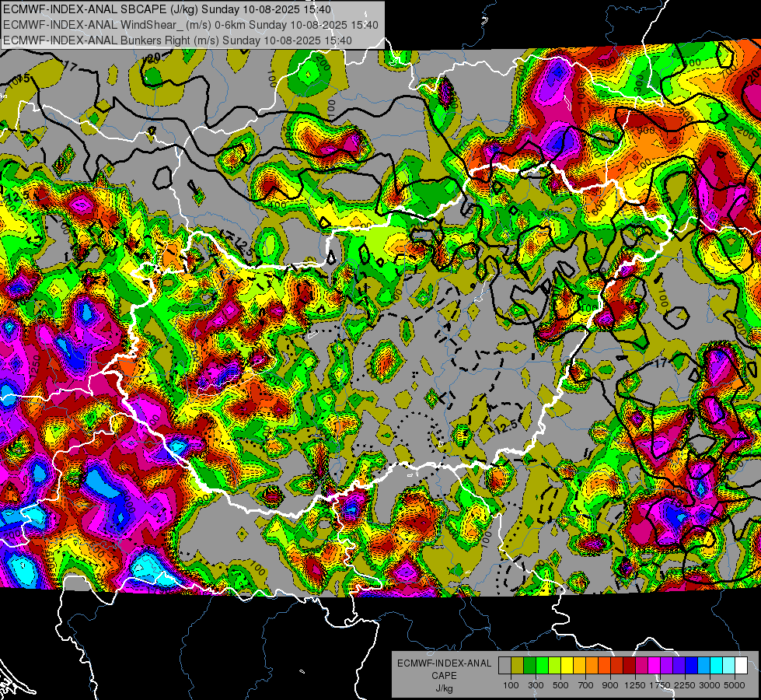Click the 700 legend value label
This screenshot has height=700, width=761.
(586, 685)
